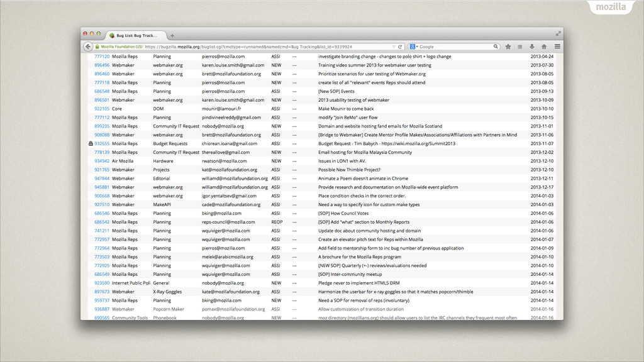Click the search magnifier icon
This screenshot has width=644, height=362.
(x=496, y=47)
